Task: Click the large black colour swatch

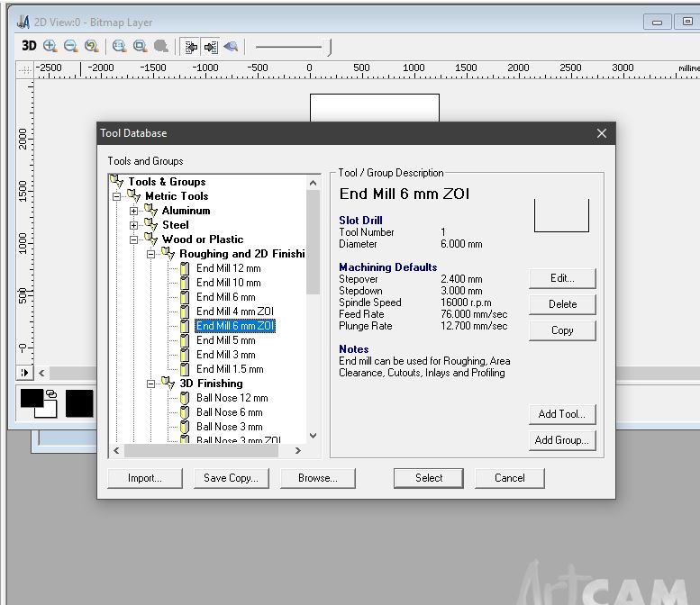Action: pos(79,403)
